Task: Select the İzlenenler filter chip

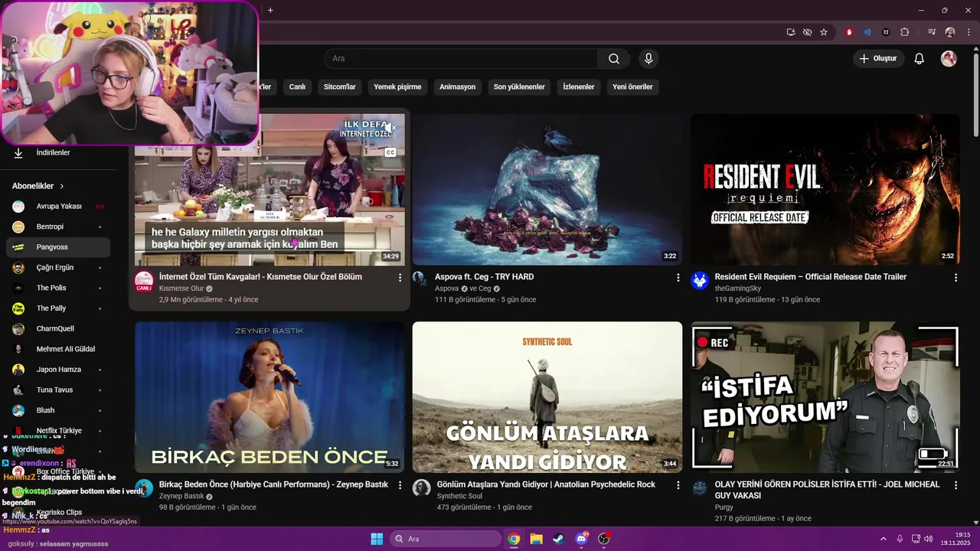Action: coord(578,87)
